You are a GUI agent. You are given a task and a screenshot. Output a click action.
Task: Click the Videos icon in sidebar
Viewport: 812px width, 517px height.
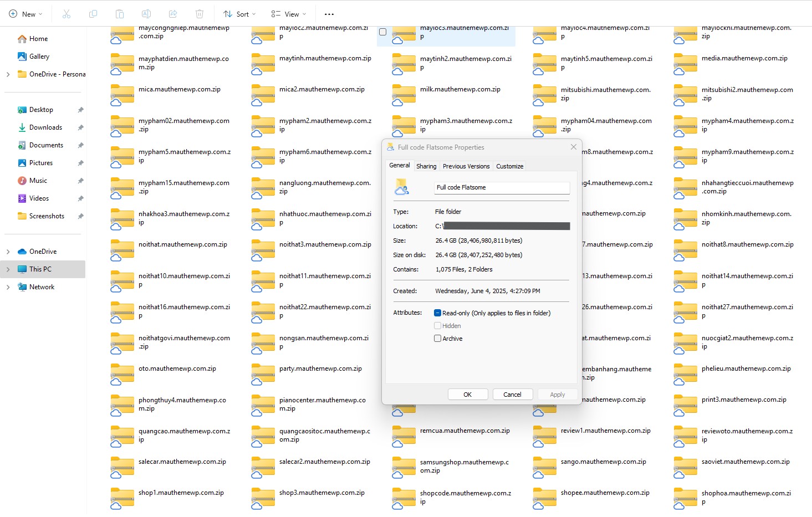point(22,198)
